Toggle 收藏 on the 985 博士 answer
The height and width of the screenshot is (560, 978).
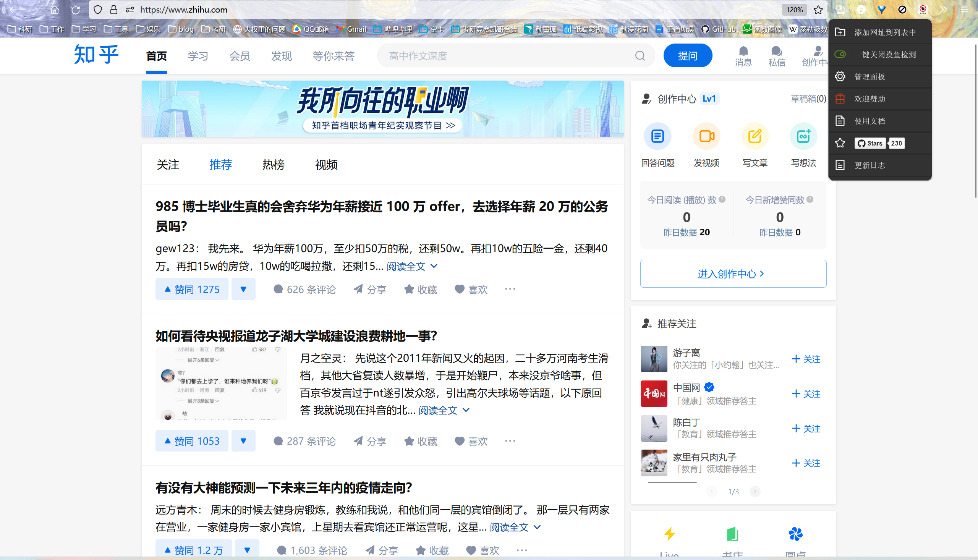pyautogui.click(x=420, y=289)
